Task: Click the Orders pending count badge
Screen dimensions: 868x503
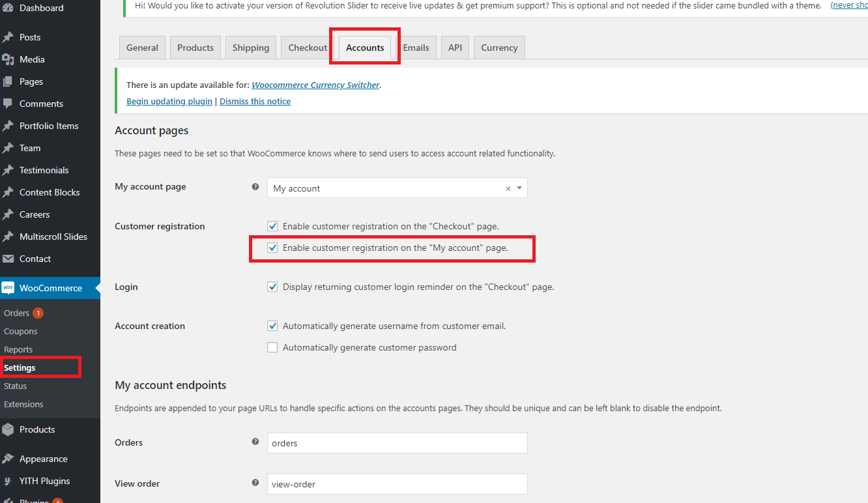Action: tap(38, 313)
